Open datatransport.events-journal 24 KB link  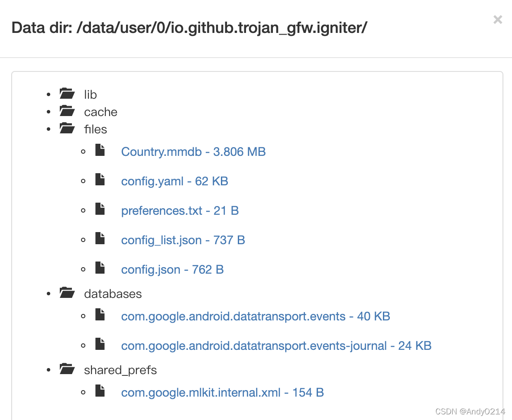276,346
